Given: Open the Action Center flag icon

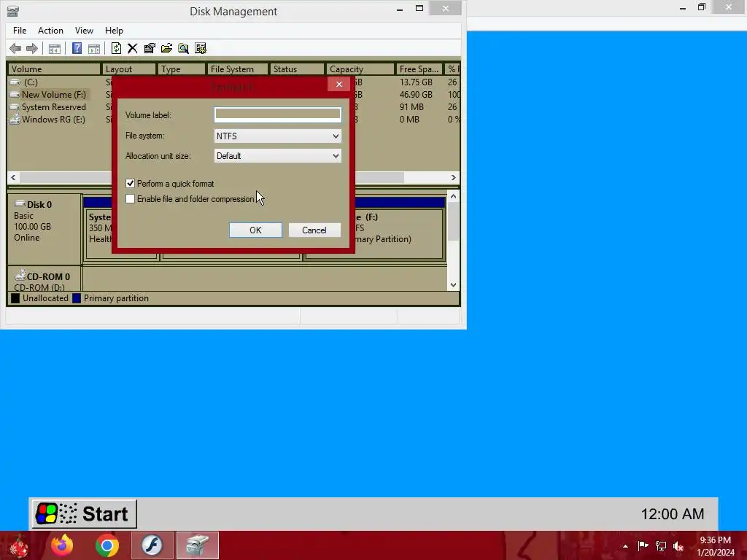Looking at the screenshot, I should point(643,545).
